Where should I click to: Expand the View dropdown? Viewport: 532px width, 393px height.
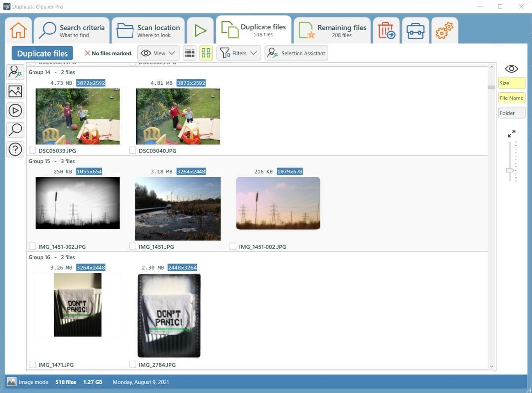coord(159,53)
